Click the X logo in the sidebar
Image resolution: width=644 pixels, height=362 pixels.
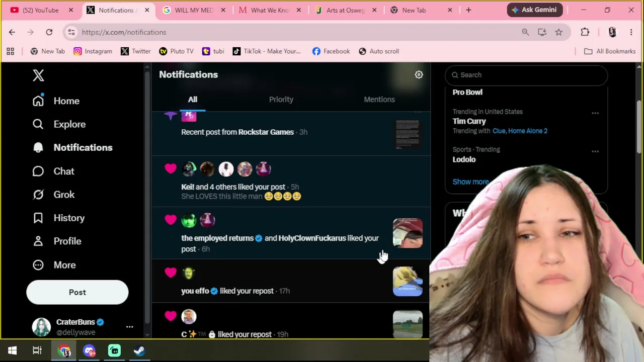[x=38, y=75]
